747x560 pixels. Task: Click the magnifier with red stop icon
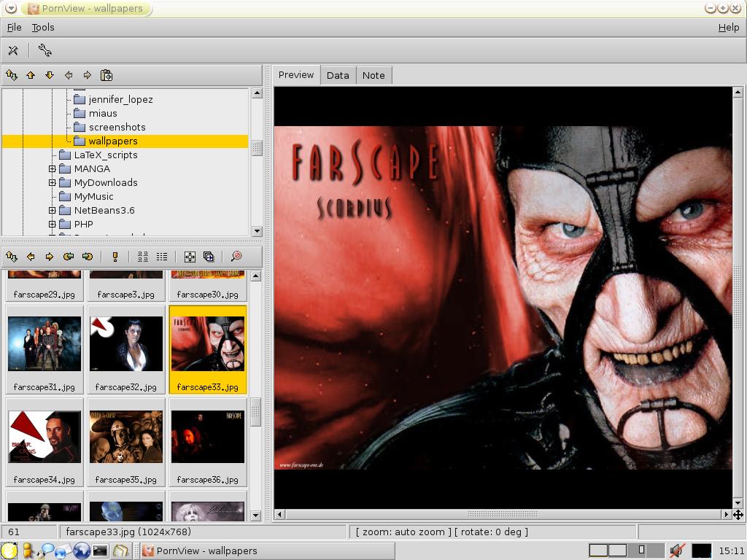pos(236,257)
